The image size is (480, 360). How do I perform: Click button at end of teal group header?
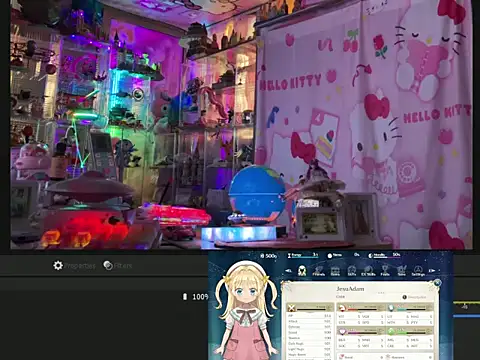pyautogui.click(x=430, y=308)
